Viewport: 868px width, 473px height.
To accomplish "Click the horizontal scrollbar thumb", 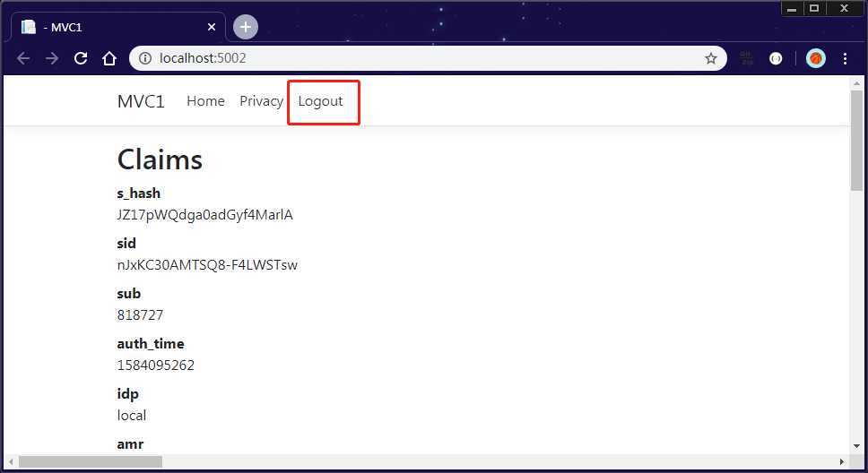I will 91,461.
